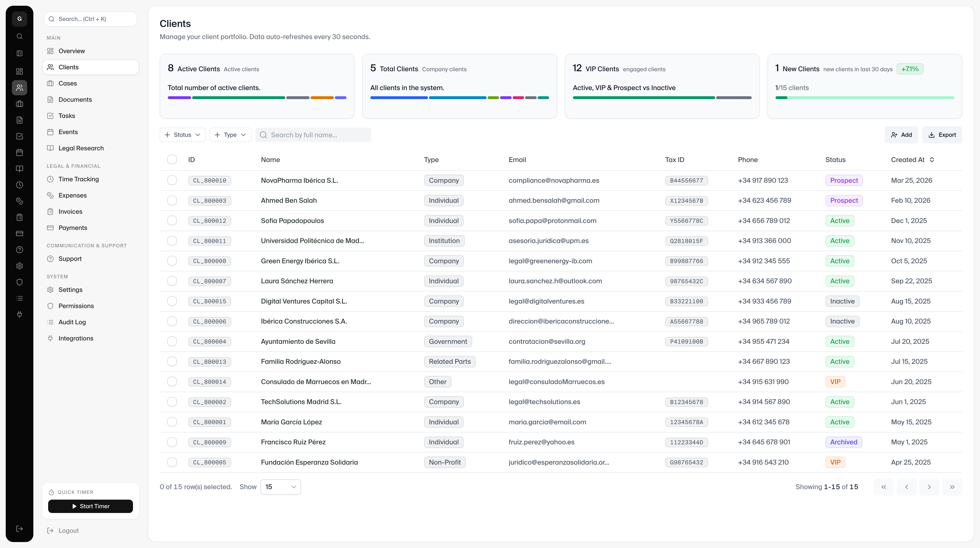Select the Sofia Papadopoulos row checkbox
This screenshot has width=980, height=548.
tap(172, 221)
